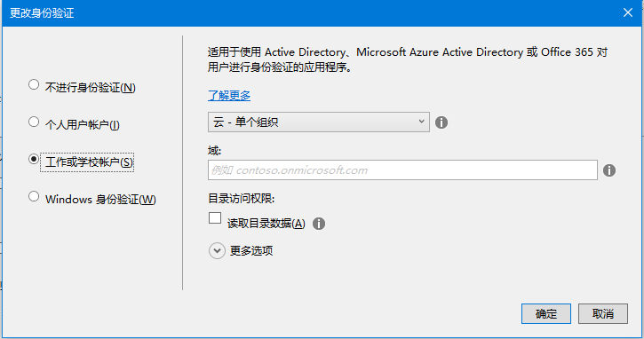Click info icon beside 读取目录数据 checkbox

(x=319, y=224)
